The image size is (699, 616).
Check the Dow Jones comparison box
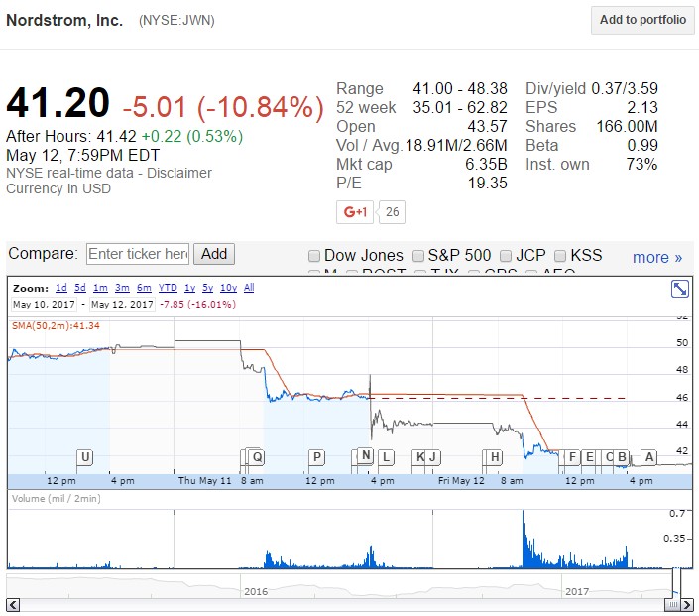pos(314,256)
